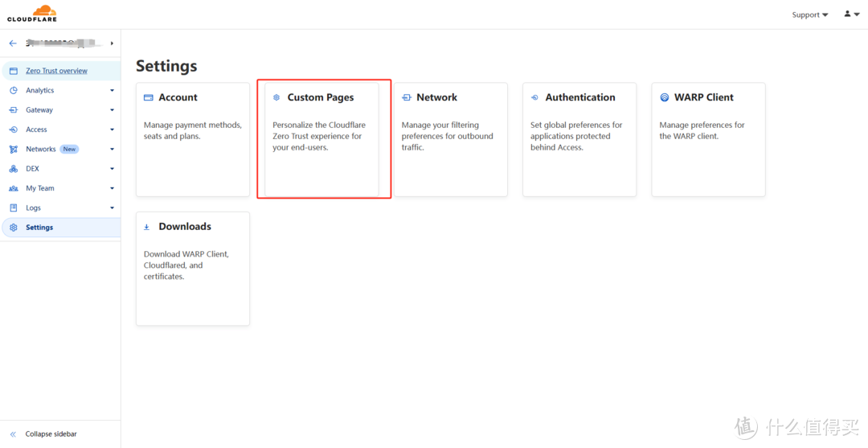Click 'Manage payment methods, seats and plans.' text
Viewport: 868px width, 448px height.
coord(193,130)
